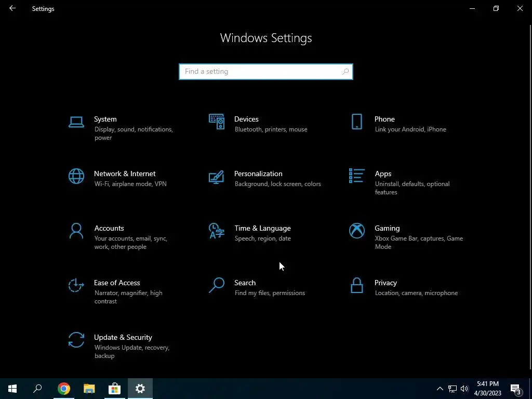Click the Update & Security title
Screen dimensions: 532x399
(x=123, y=338)
